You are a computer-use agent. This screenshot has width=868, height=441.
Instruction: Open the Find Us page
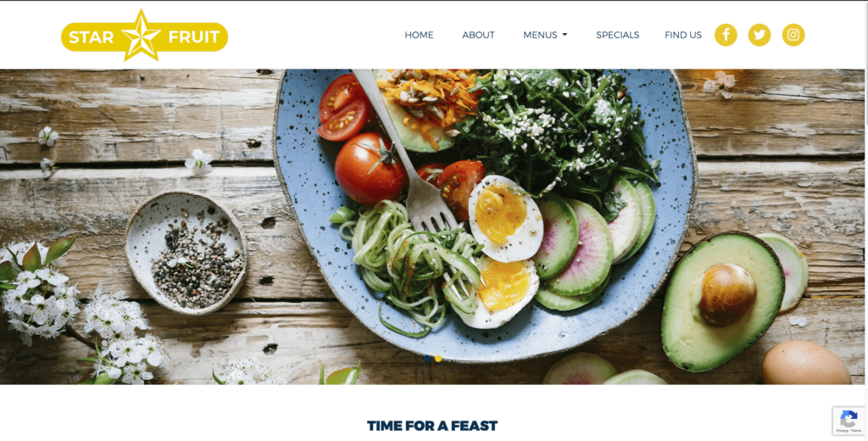(x=683, y=35)
